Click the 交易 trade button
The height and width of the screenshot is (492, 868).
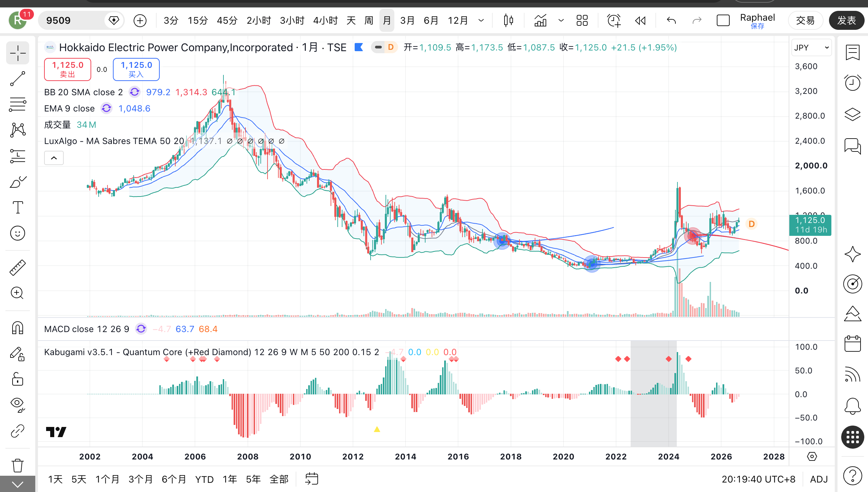[805, 21]
